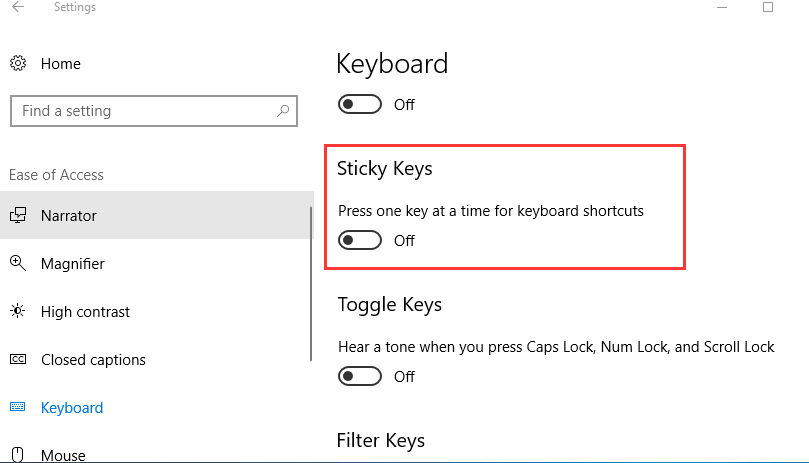Select Magnifier in the sidebar

pos(73,264)
